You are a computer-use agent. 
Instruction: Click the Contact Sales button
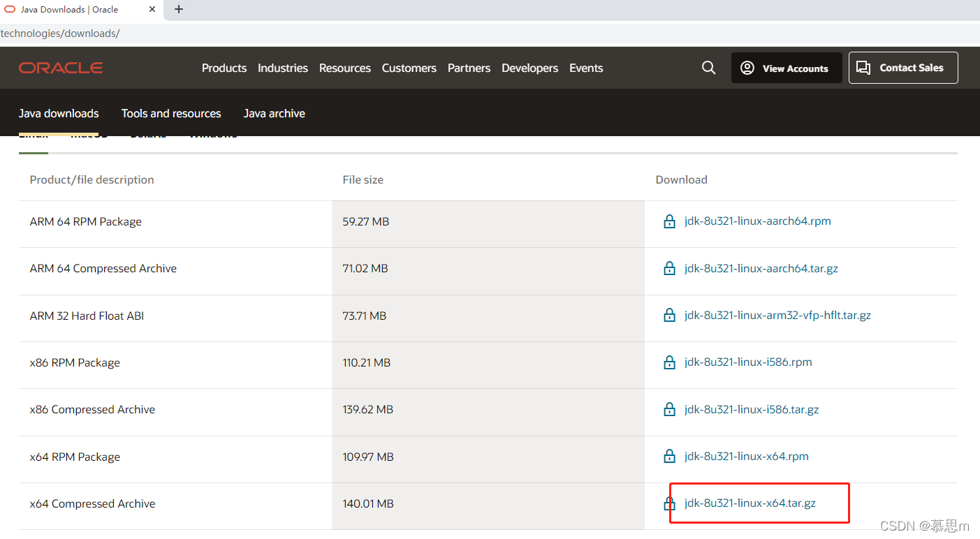[903, 68]
